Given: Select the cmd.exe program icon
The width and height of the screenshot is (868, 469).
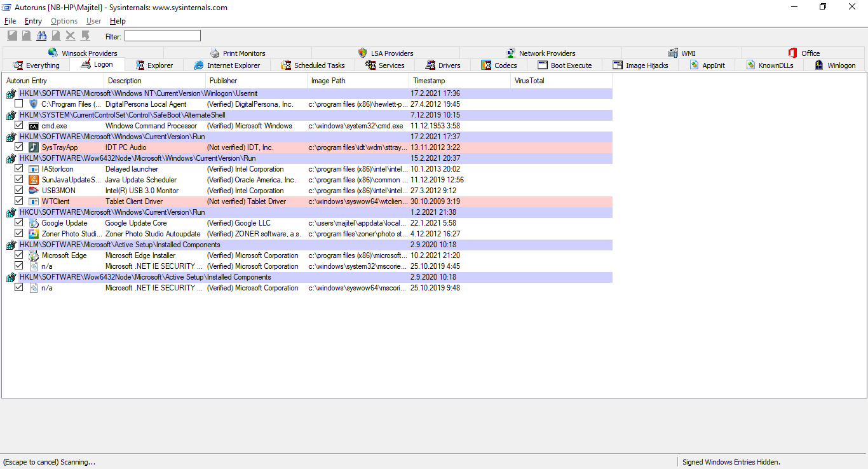Looking at the screenshot, I should [x=34, y=126].
